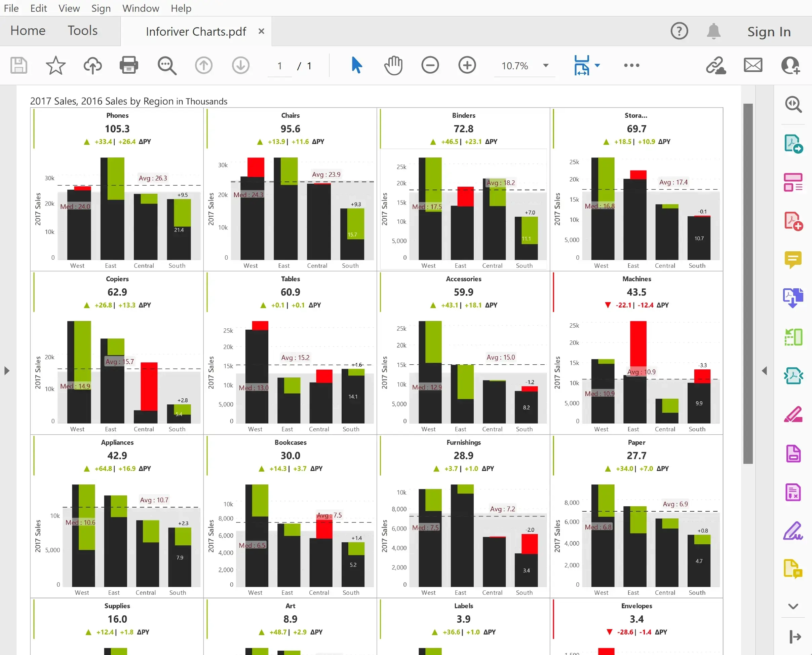Switch to the Home tab
Image resolution: width=812 pixels, height=655 pixels.
(x=28, y=31)
